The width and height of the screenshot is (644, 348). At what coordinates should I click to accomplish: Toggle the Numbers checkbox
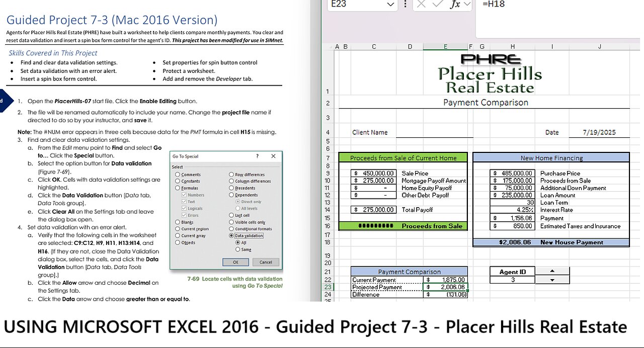click(x=184, y=195)
